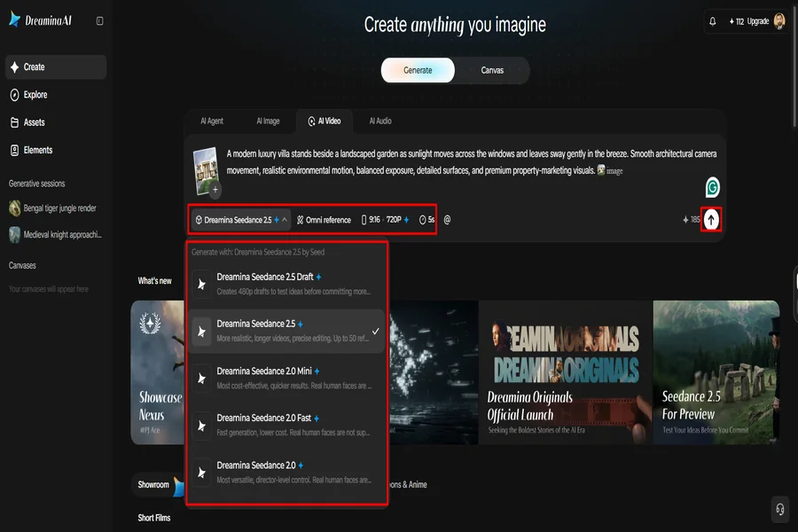Open Dreamina Originals Official Launch card
The height and width of the screenshot is (532, 798).
tap(566, 372)
